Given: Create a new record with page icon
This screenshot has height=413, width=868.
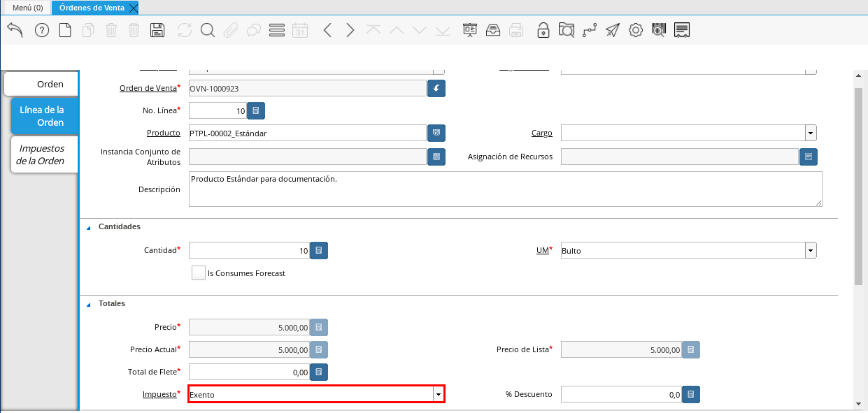Looking at the screenshot, I should [65, 30].
